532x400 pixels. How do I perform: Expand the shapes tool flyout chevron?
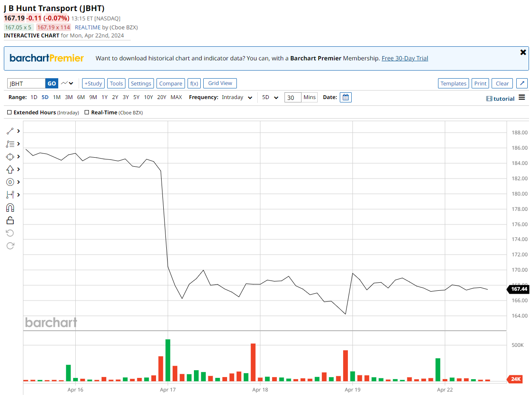(x=19, y=157)
